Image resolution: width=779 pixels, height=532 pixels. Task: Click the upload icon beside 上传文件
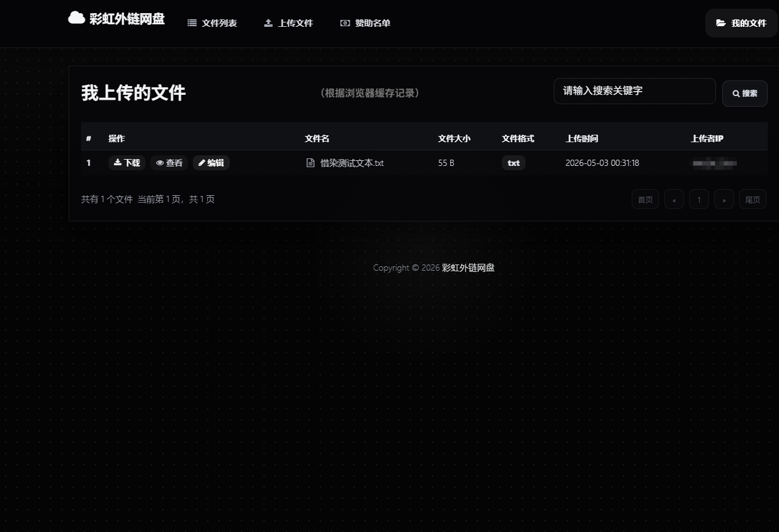coord(268,23)
